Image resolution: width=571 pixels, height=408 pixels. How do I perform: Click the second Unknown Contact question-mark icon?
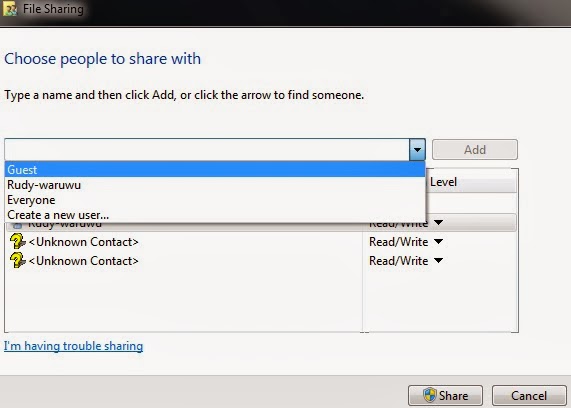coord(17,260)
